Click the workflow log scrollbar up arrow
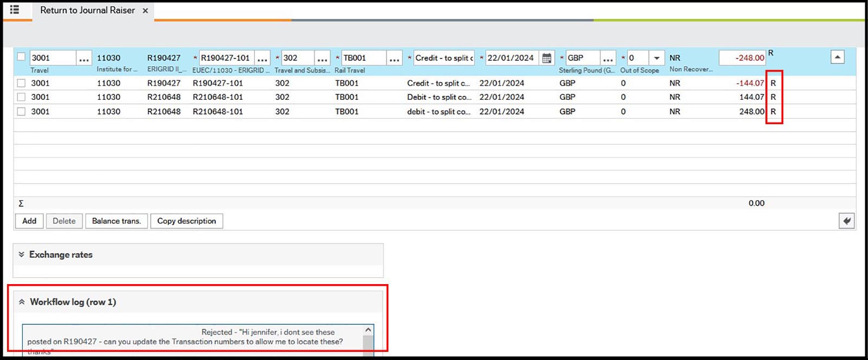This screenshot has width=868, height=360. pos(368,330)
